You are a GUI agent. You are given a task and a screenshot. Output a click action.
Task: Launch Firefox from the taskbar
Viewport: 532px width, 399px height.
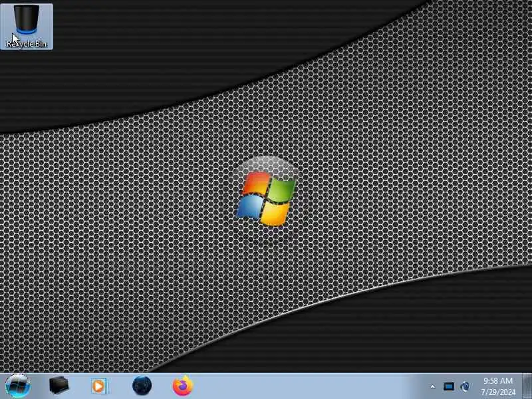[182, 386]
